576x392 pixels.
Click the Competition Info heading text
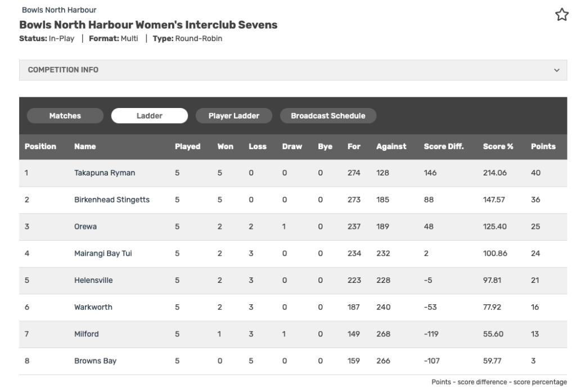[63, 70]
